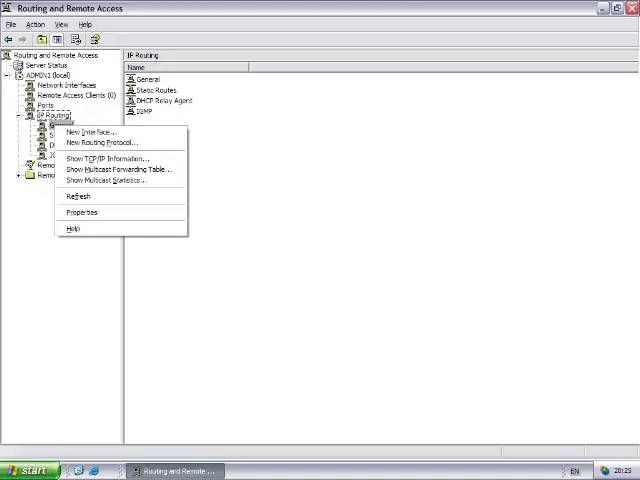
Task: Click the Up one level folder icon
Action: tap(42, 40)
